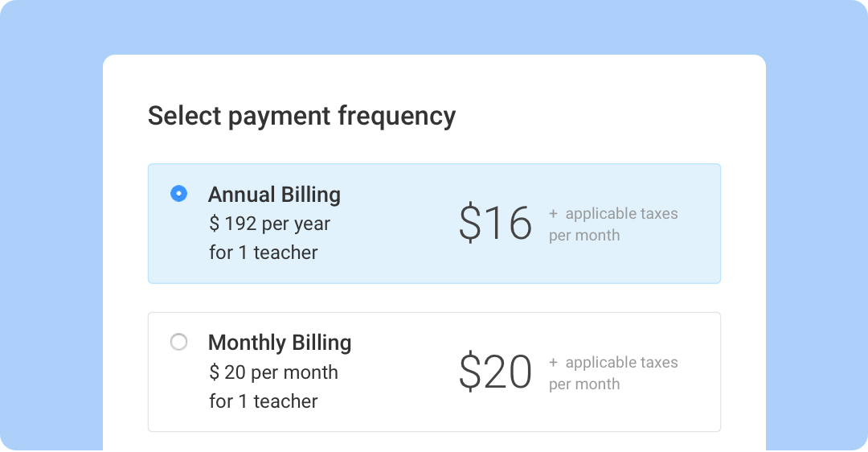This screenshot has width=868, height=452.
Task: Click the '$ 192 per year' text
Action: coord(270,224)
